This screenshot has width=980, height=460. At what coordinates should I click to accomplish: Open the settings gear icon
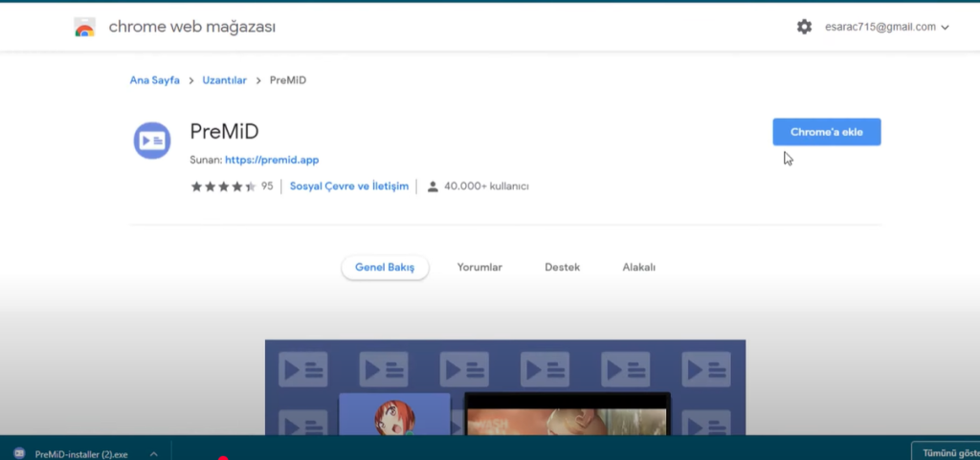(804, 27)
